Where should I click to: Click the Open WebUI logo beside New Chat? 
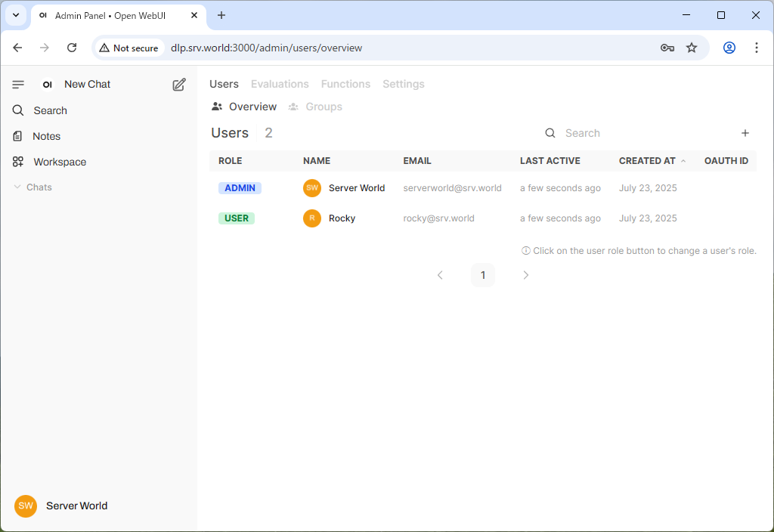(x=47, y=85)
